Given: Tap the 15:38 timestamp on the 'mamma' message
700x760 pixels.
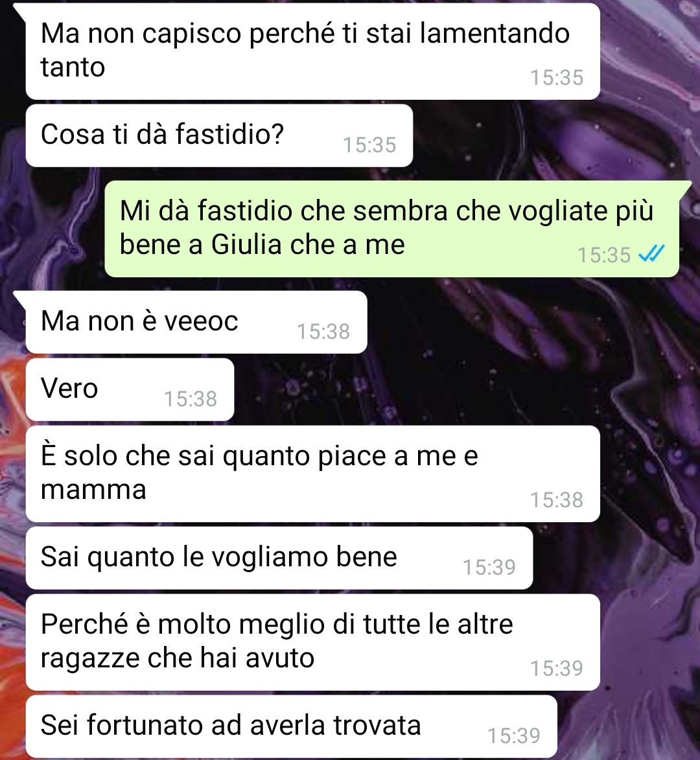Looking at the screenshot, I should point(557,500).
